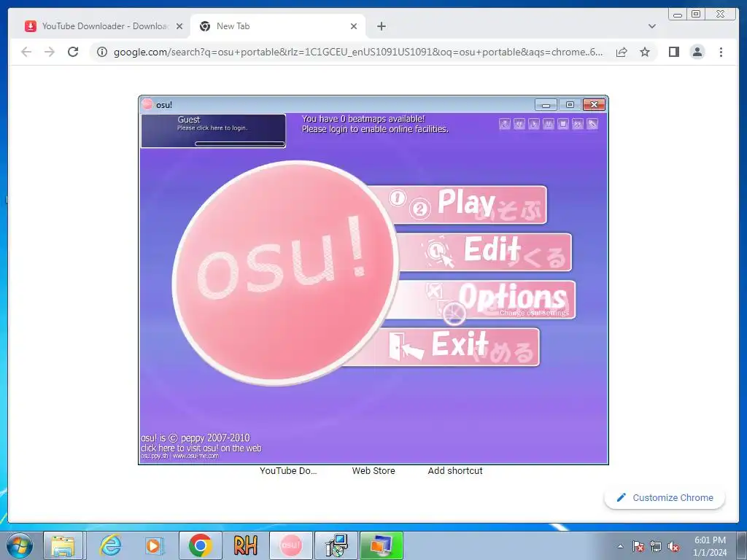
Task: Click Add shortcut
Action: click(455, 470)
